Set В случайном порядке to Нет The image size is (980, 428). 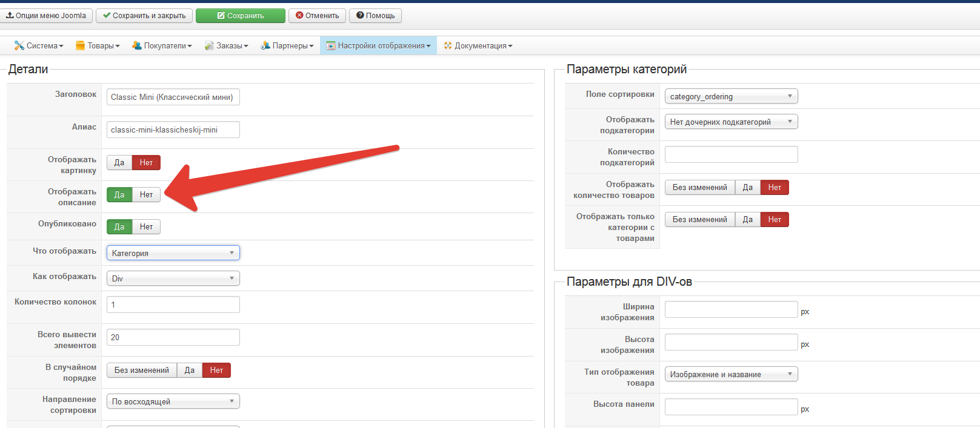pos(216,370)
